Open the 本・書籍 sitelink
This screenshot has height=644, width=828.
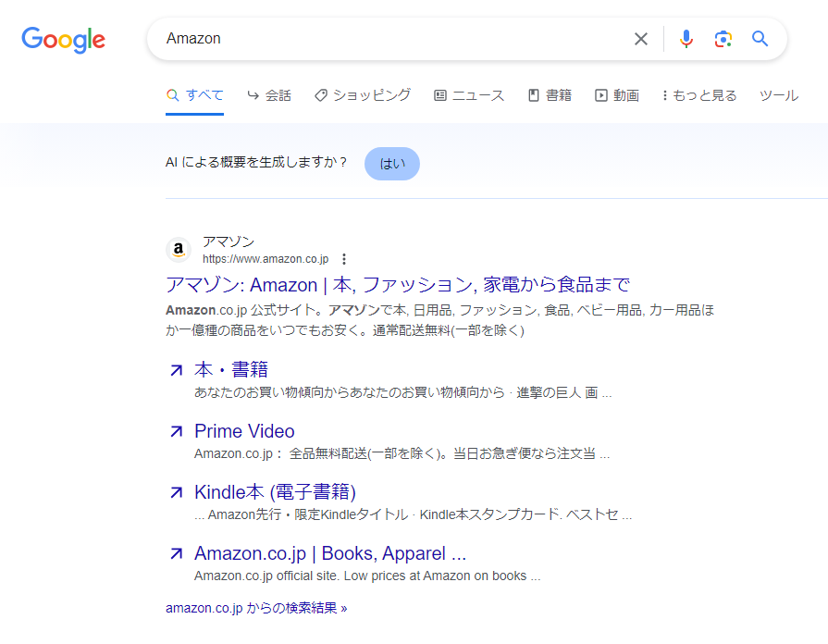[231, 370]
